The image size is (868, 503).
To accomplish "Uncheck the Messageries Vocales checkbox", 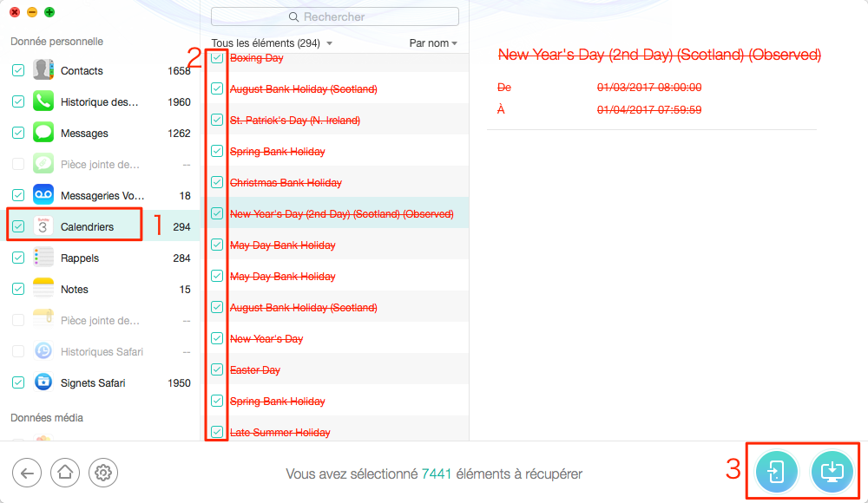I will pyautogui.click(x=18, y=195).
